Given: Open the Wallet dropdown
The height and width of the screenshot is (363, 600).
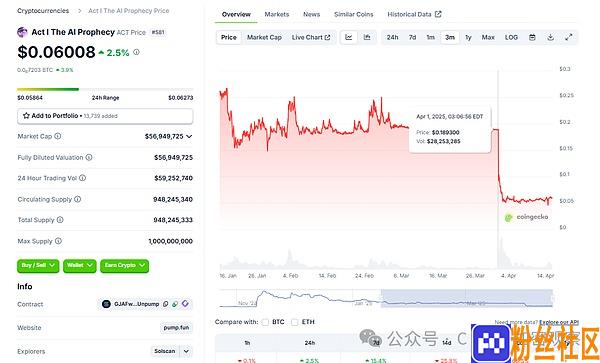Looking at the screenshot, I should click(x=80, y=265).
